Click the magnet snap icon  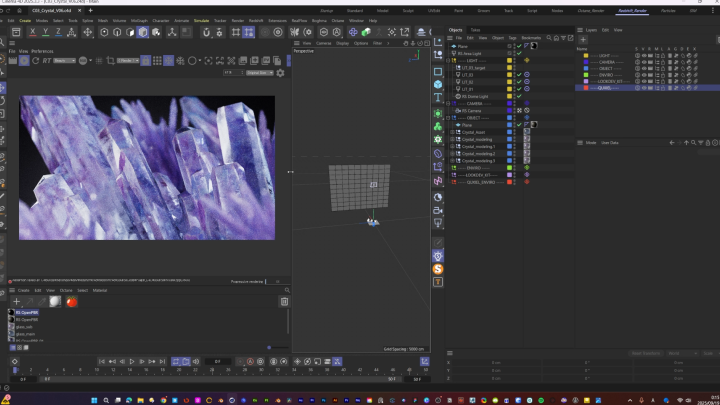(206, 32)
